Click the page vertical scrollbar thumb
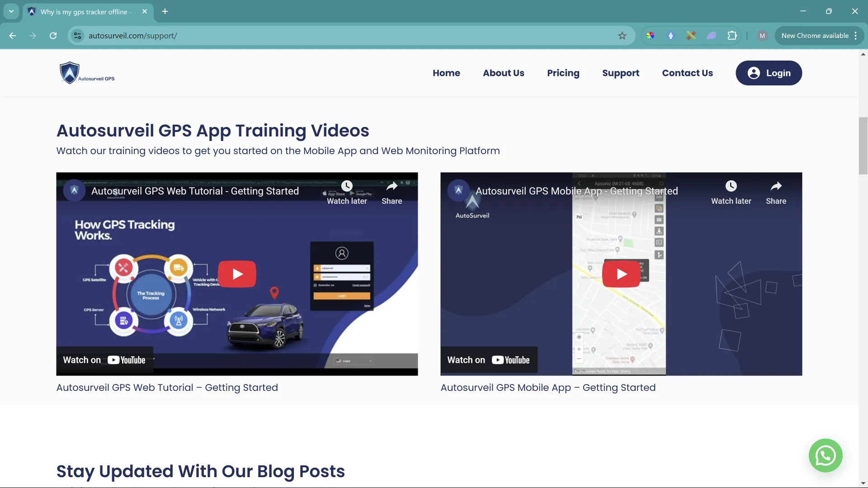The width and height of the screenshot is (868, 488). tap(863, 145)
